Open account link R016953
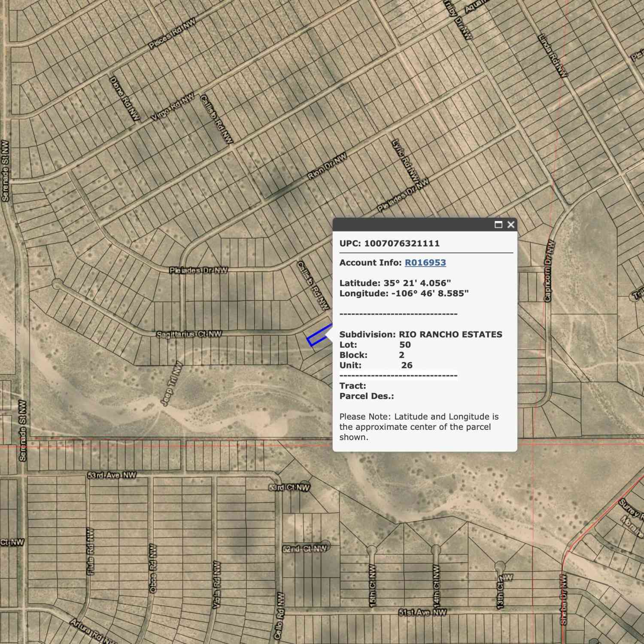 click(x=425, y=262)
